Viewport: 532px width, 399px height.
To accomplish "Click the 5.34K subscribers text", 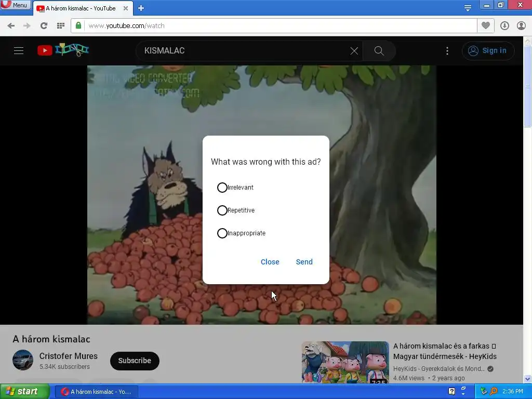I will click(x=64, y=367).
